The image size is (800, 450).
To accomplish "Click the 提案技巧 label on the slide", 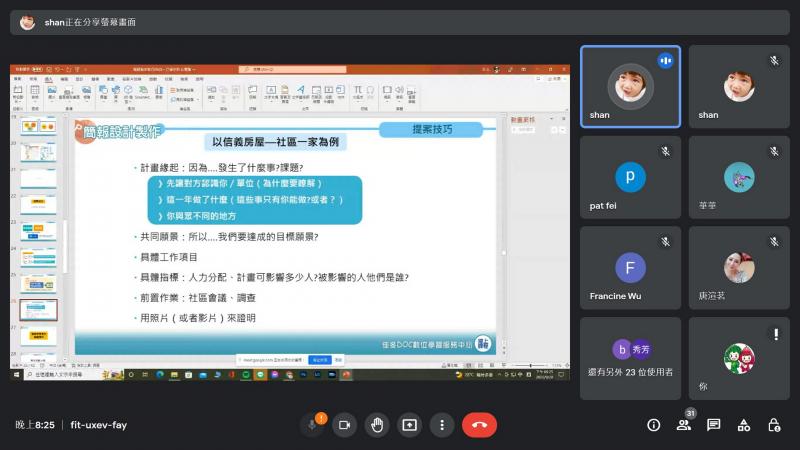I will point(432,130).
